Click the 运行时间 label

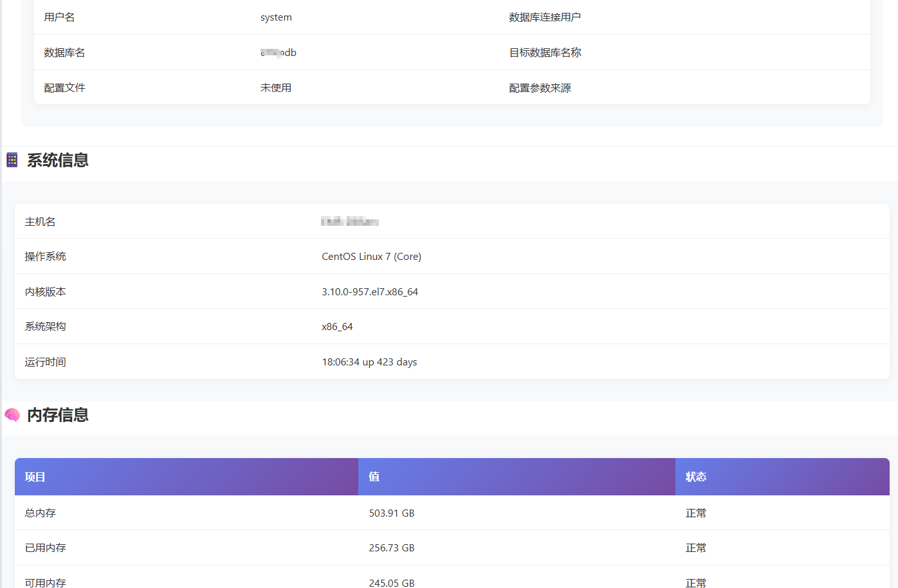[x=45, y=362]
